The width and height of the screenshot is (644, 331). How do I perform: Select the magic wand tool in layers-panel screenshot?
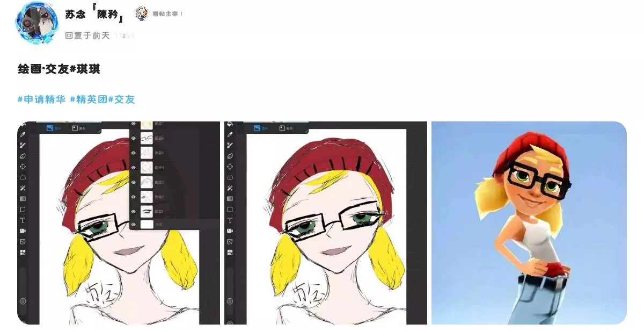click(x=23, y=188)
